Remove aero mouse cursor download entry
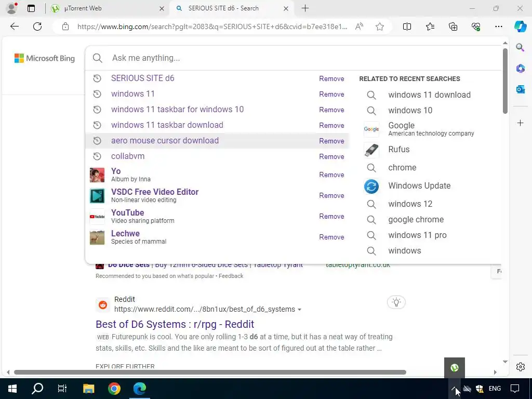The height and width of the screenshot is (399, 532). click(x=331, y=141)
